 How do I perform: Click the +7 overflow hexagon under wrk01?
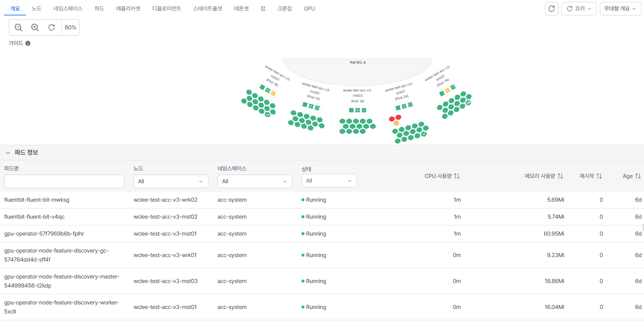[424, 134]
